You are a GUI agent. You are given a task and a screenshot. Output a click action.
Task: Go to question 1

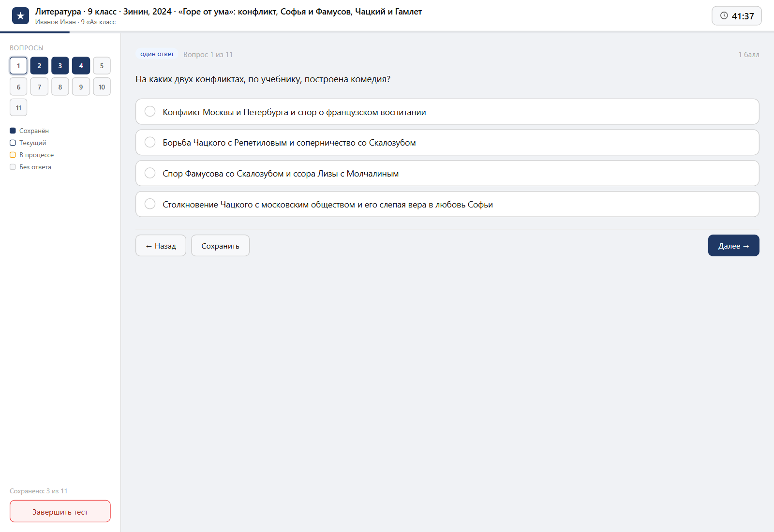tap(18, 66)
